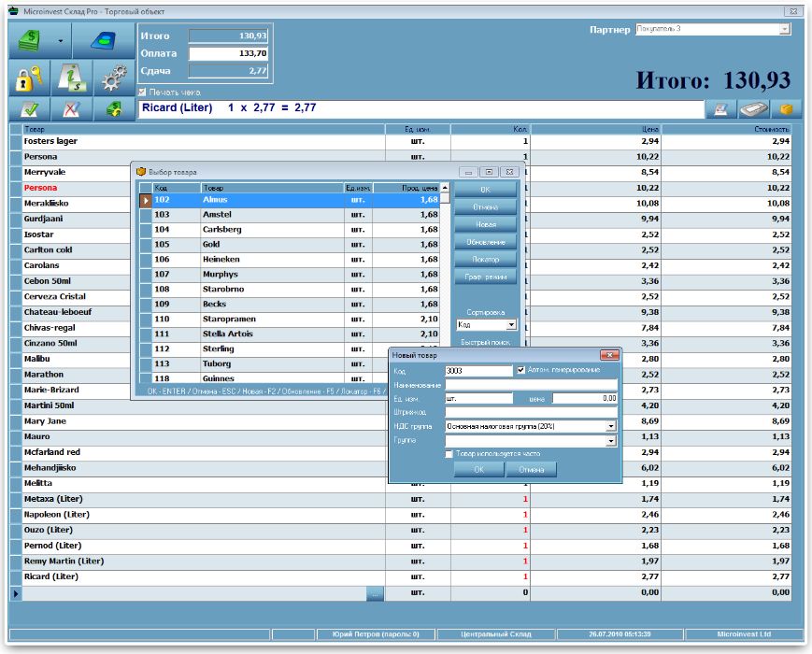Click the Прод. цена column header
This screenshot has width=812, height=654.
tap(406, 188)
